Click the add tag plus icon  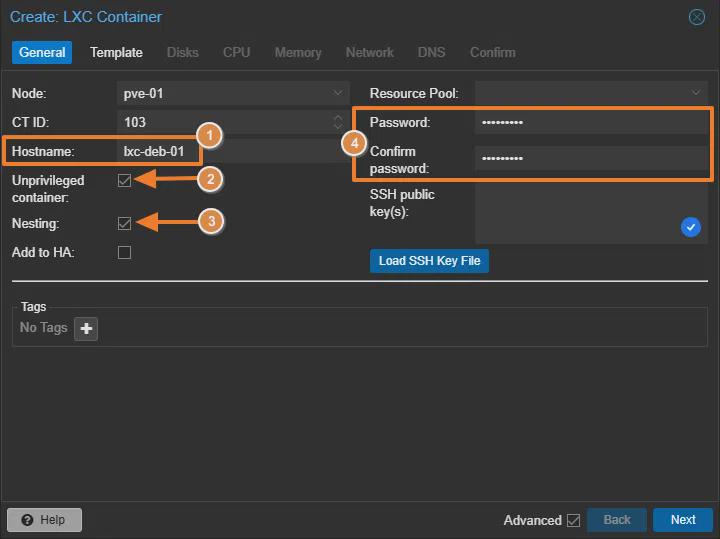[86, 328]
